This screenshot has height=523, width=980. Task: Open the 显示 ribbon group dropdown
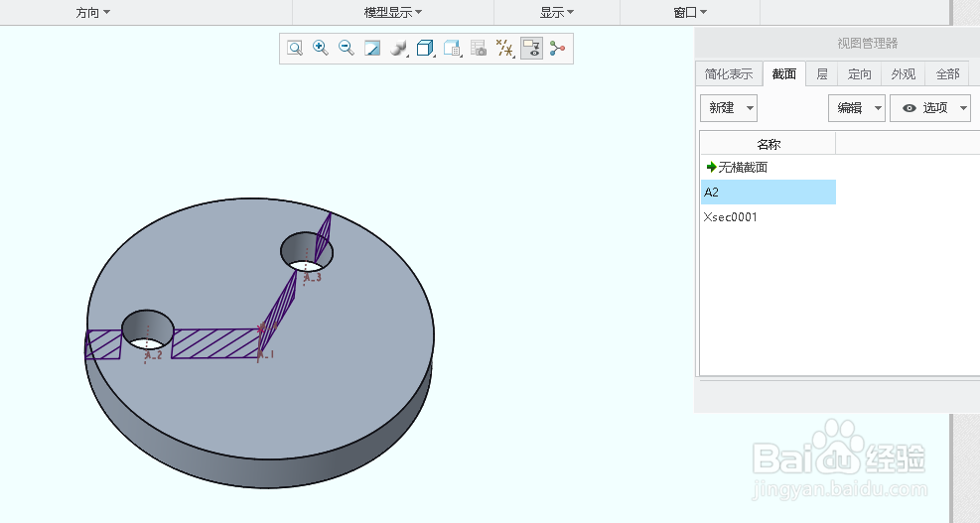[x=557, y=13]
